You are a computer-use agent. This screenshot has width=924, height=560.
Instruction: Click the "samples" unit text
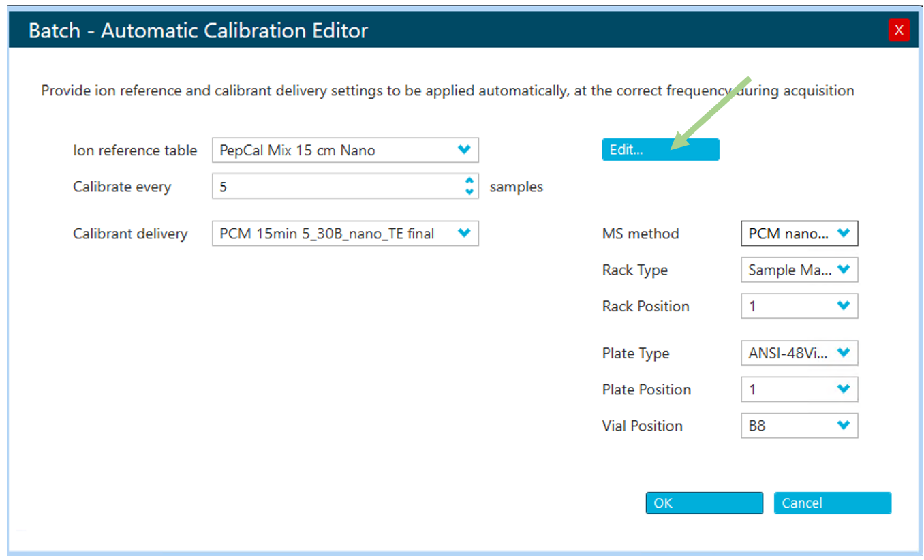pos(516,187)
